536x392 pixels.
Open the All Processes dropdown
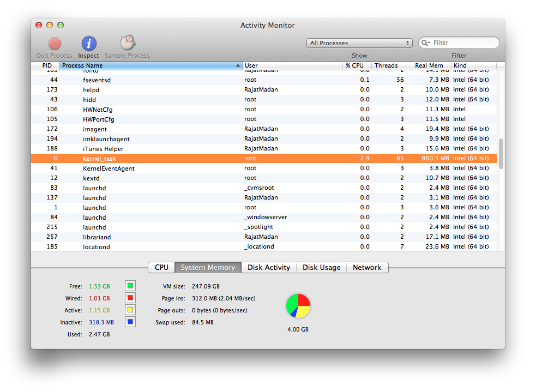359,43
